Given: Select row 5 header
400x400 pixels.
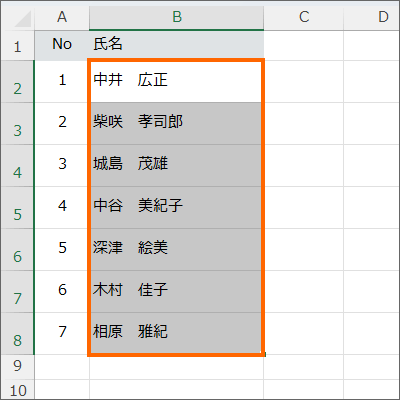Looking at the screenshot, I should click(17, 208).
